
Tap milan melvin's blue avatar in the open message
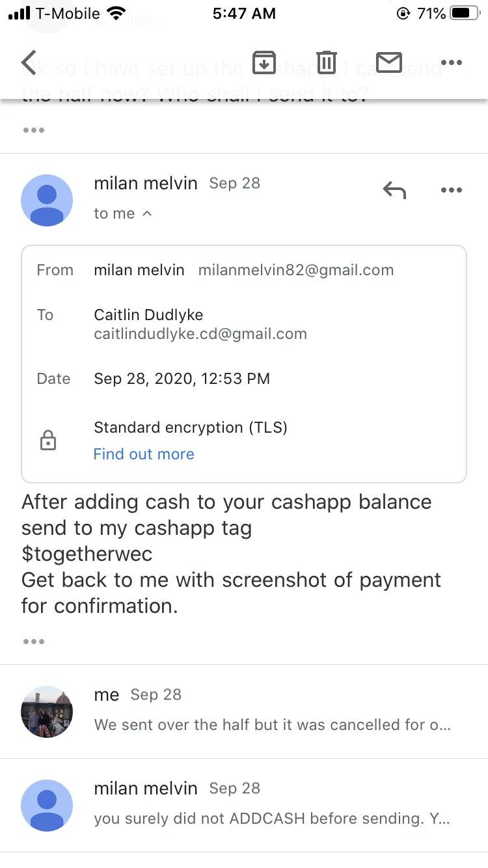point(47,200)
